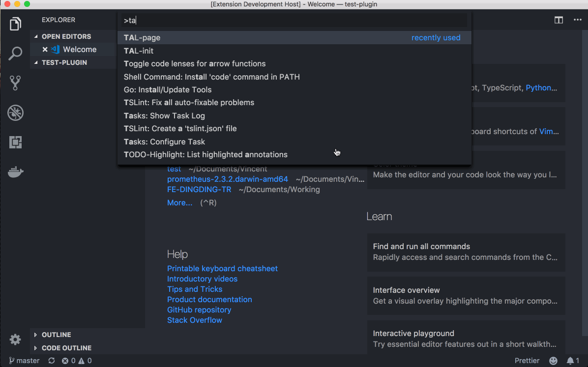Select TODO-Highlight: List highlighted annotations

[294, 154]
